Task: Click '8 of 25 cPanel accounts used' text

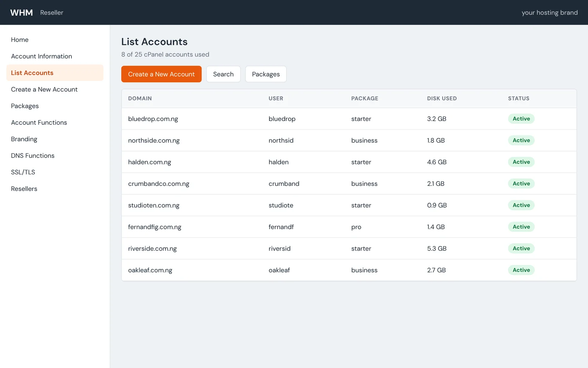Action: (x=165, y=54)
